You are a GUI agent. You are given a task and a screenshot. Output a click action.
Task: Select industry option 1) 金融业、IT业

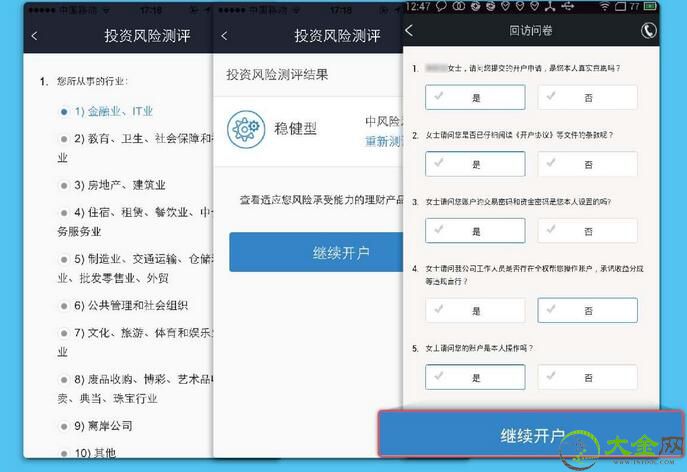pyautogui.click(x=106, y=111)
